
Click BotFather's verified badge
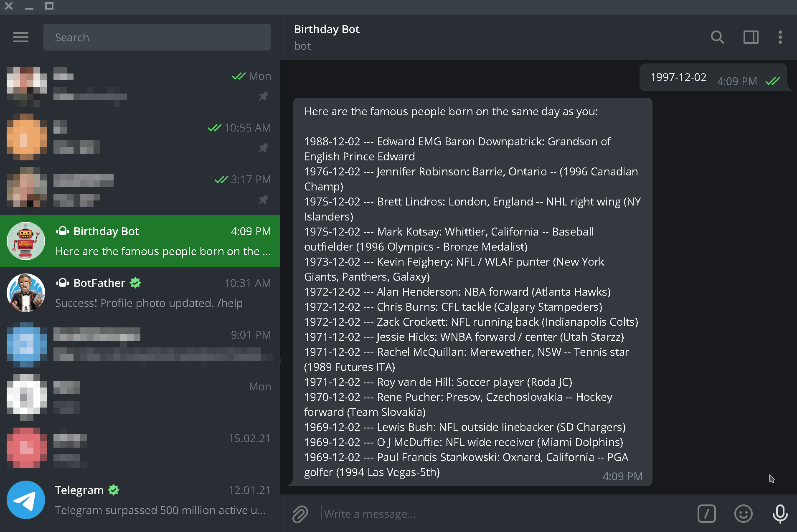[135, 283]
